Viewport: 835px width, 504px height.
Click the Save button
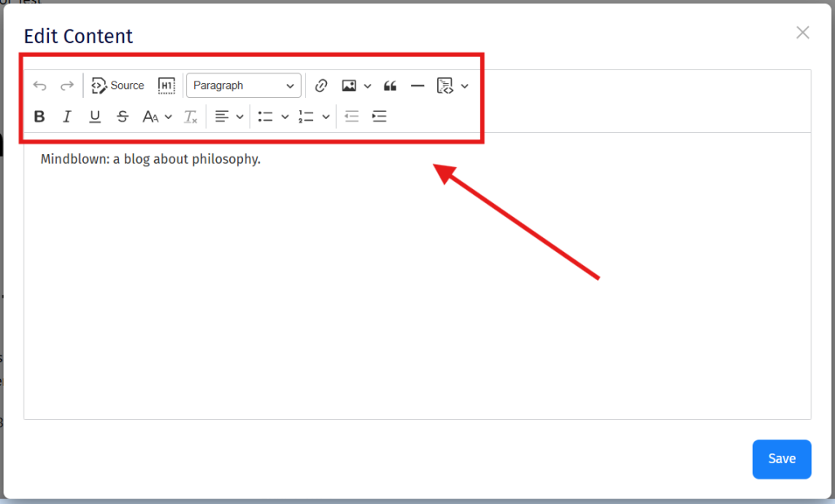782,459
